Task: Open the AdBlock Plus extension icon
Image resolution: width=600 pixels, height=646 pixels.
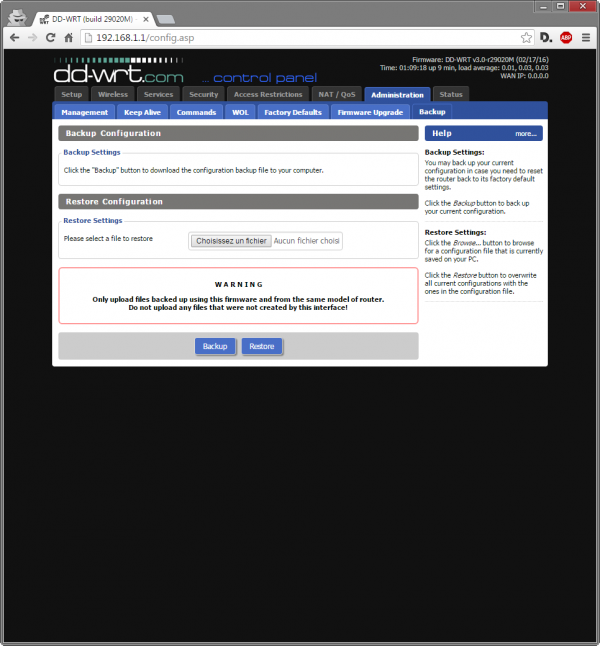Action: coord(566,37)
